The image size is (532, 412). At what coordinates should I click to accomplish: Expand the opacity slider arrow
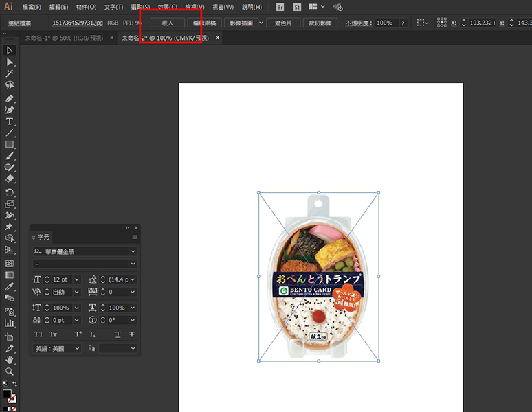pos(403,23)
